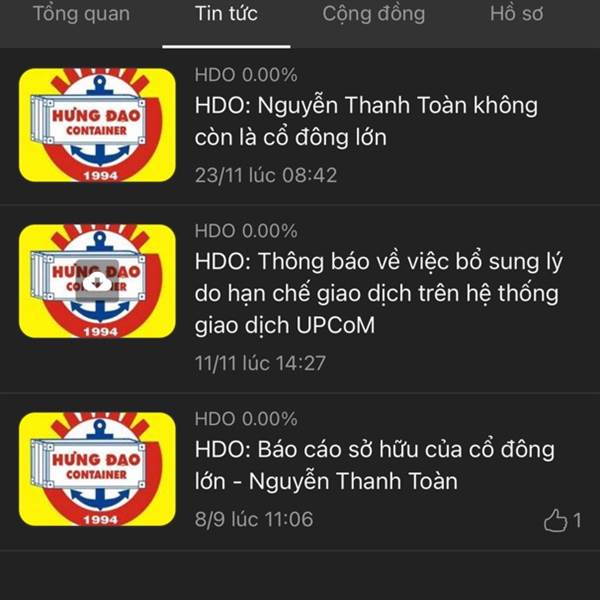600x600 pixels.
Task: Open headline about hạn chế giao dịch UPCoM
Action: tap(378, 293)
